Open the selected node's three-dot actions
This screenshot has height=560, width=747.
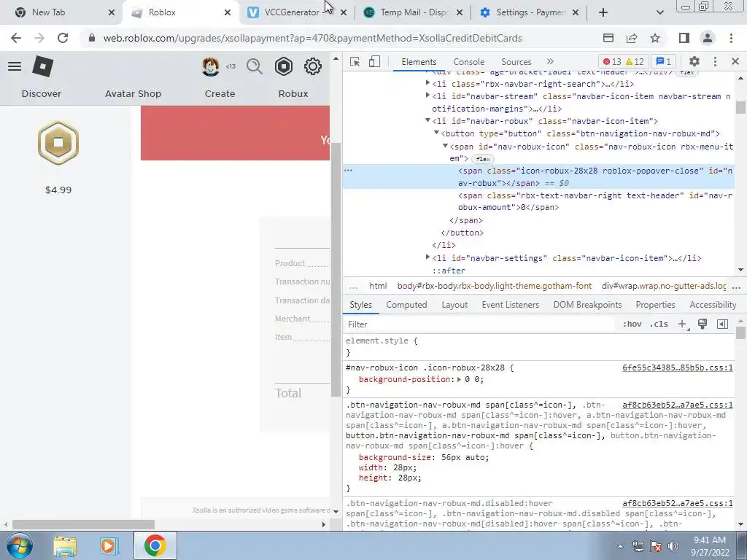(348, 170)
